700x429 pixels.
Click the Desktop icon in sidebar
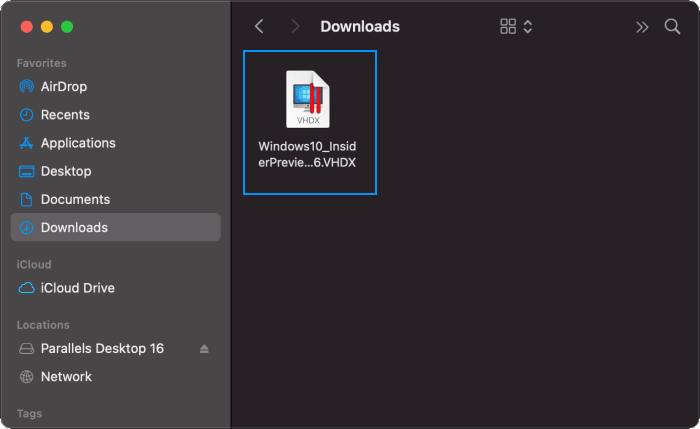(x=27, y=171)
